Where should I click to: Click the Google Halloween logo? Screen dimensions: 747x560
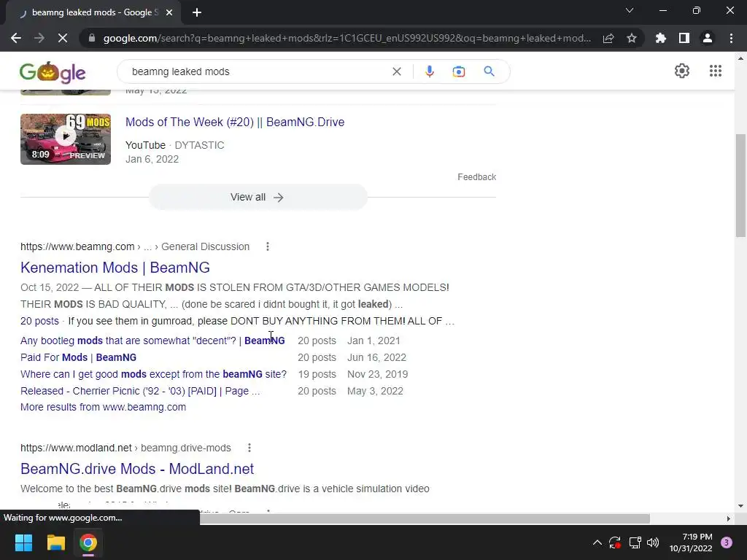(53, 72)
